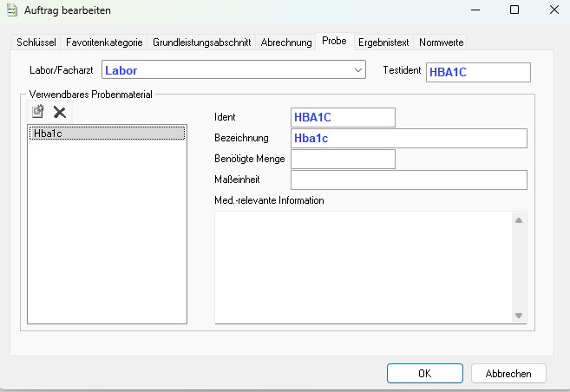Image resolution: width=570 pixels, height=392 pixels.
Task: Click the Maßeinheit input field
Action: click(409, 180)
